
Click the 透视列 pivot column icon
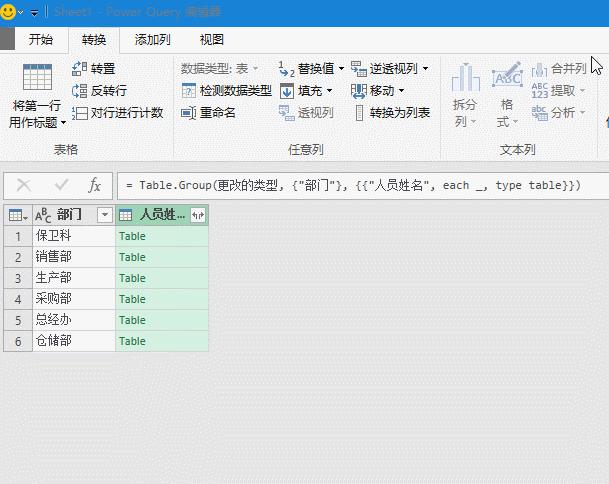tap(287, 113)
